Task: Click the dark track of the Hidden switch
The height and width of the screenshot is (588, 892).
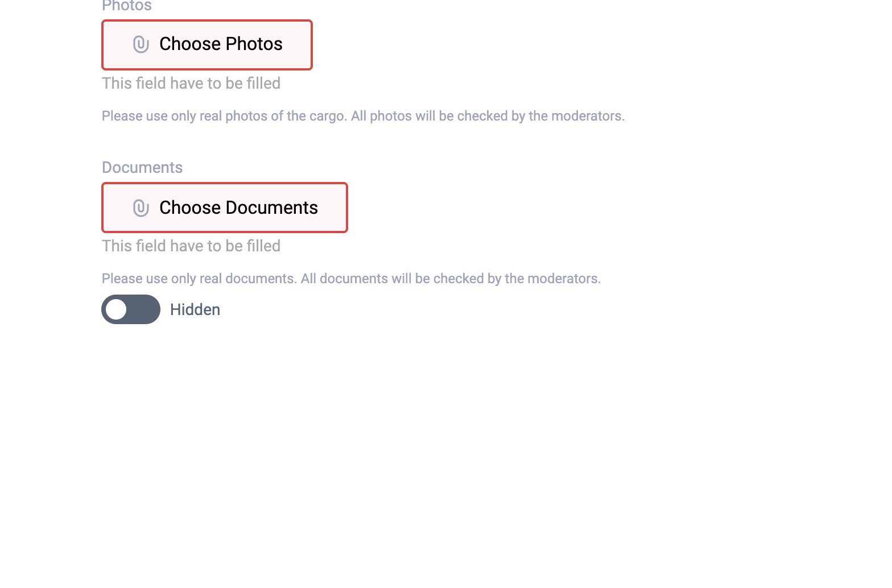Action: 144,309
